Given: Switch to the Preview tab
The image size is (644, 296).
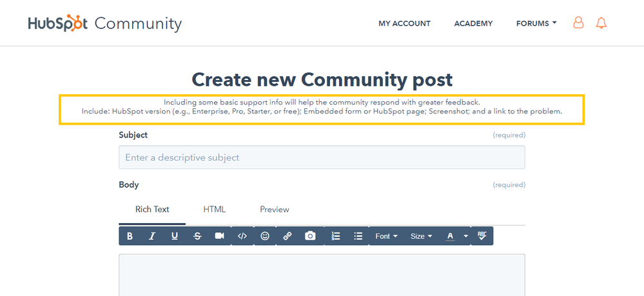Looking at the screenshot, I should (275, 210).
